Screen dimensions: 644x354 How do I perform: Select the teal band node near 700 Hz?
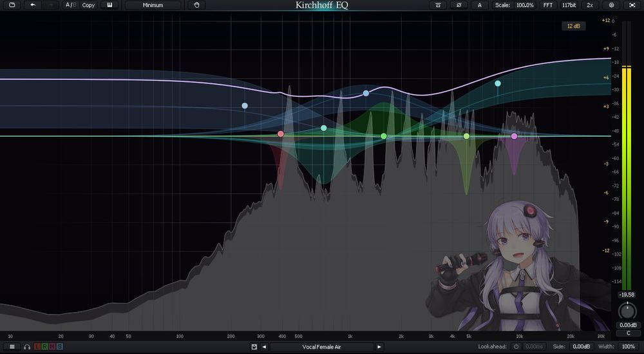(324, 128)
